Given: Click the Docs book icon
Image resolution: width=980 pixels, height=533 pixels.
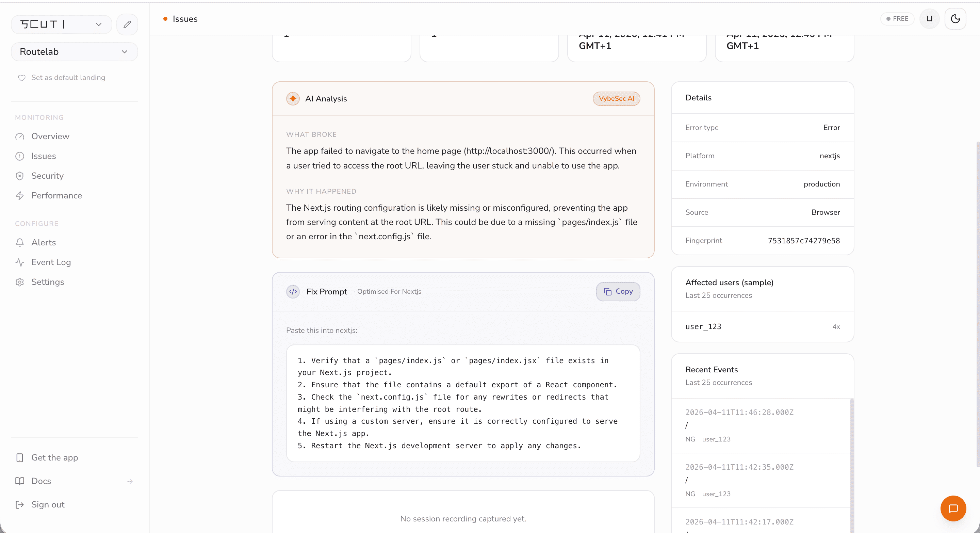Looking at the screenshot, I should pos(20,481).
